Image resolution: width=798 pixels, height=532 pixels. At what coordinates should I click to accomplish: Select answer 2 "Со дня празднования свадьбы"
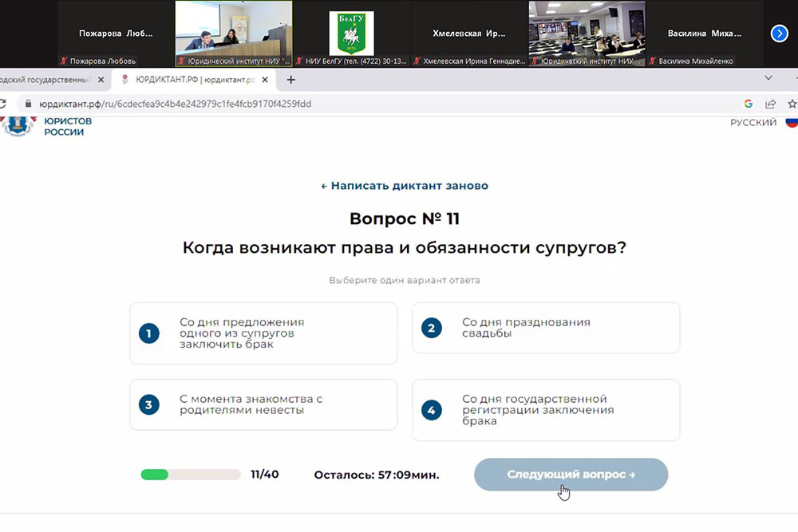(546, 328)
